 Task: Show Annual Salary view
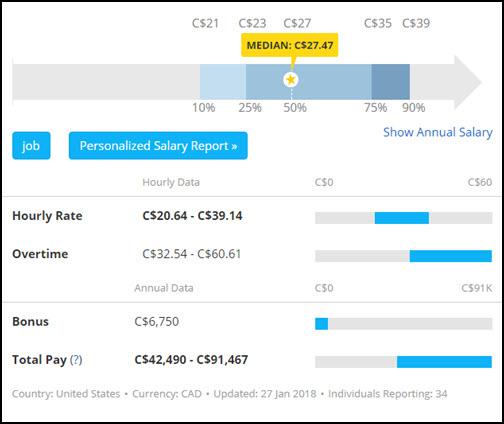coord(438,132)
